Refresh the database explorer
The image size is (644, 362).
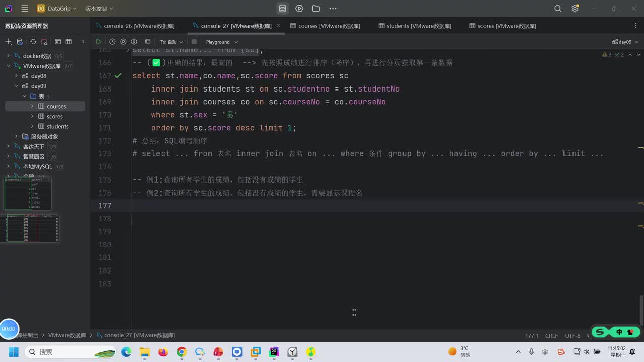pyautogui.click(x=33, y=42)
